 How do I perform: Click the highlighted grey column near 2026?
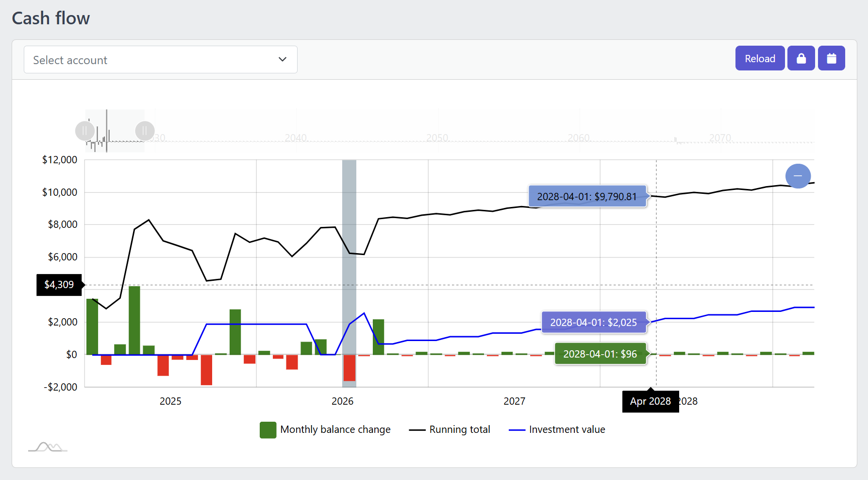point(349,274)
